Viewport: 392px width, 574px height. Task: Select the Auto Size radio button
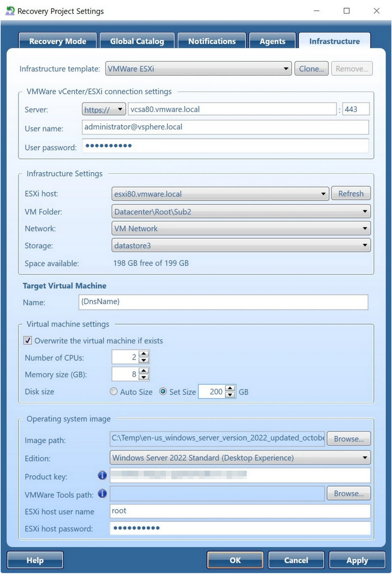(x=114, y=392)
